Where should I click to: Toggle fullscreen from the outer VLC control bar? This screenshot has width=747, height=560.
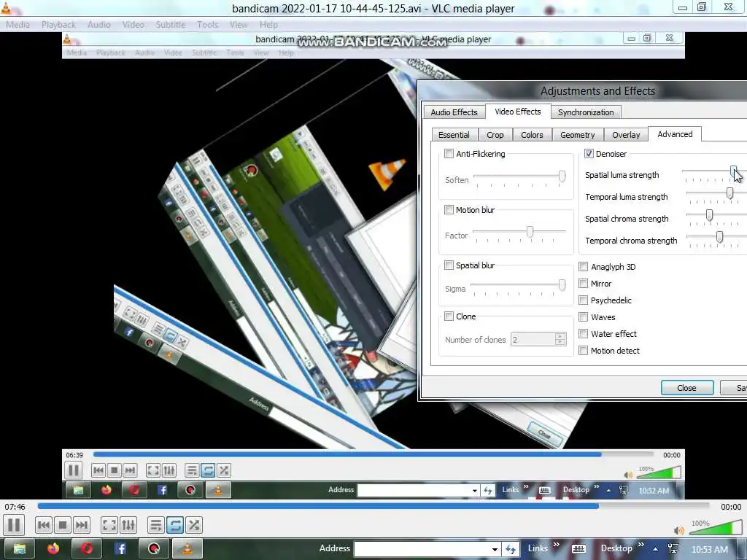[109, 525]
